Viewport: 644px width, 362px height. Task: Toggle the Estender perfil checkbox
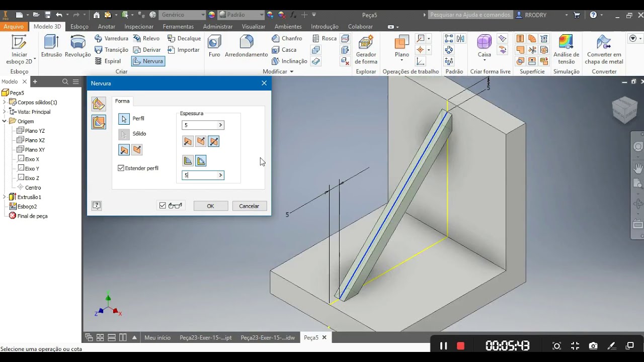(121, 168)
